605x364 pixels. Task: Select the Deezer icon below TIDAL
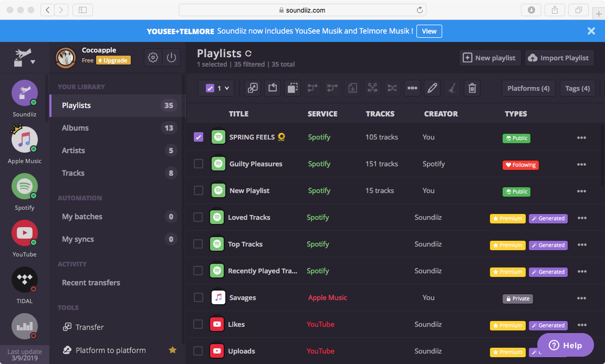pos(25,326)
